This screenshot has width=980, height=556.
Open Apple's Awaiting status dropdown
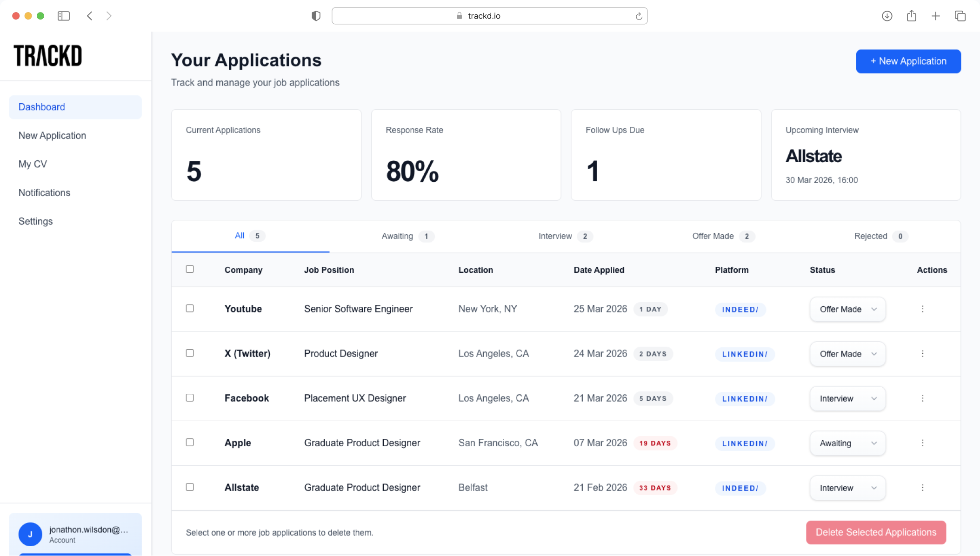tap(847, 443)
